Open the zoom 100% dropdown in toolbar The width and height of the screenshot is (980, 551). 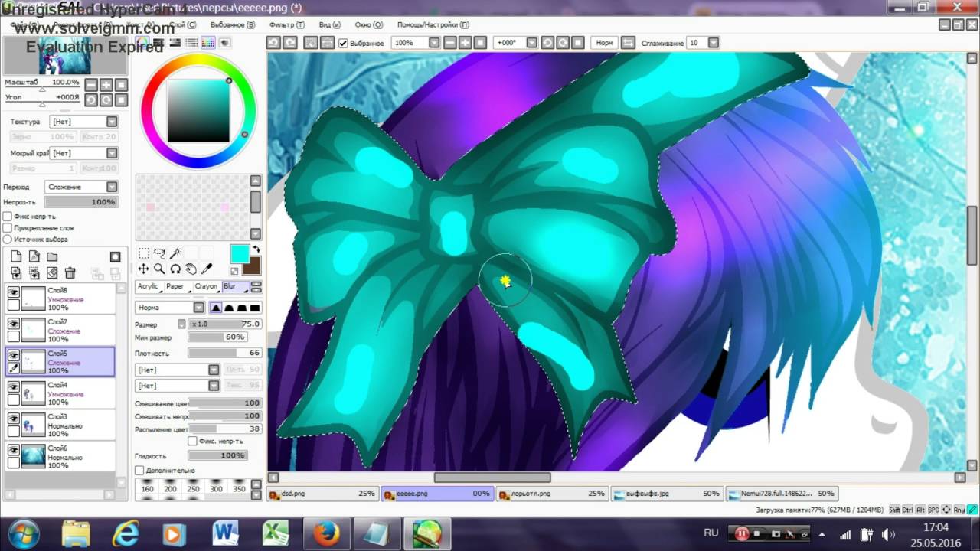(416, 43)
